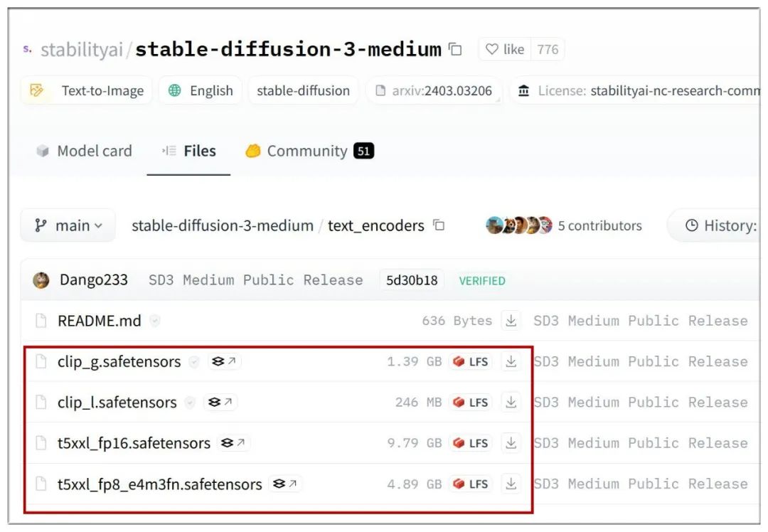Image resolution: width=768 pixels, height=532 pixels.
Task: Download the clip_l.safetensors file
Action: [x=511, y=402]
